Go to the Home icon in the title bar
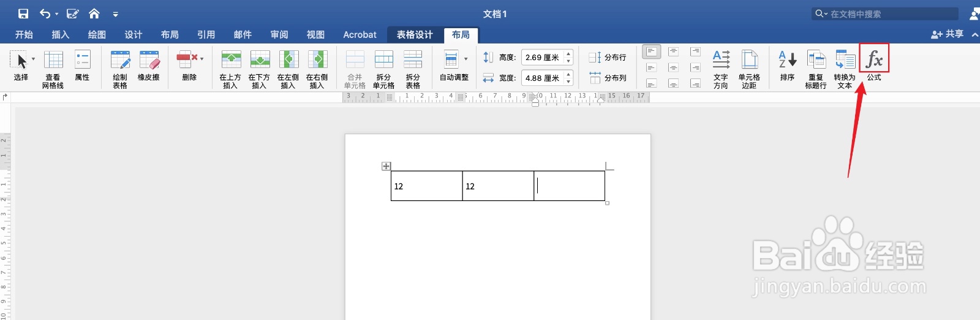Screen dimensions: 980x320 tap(94, 13)
